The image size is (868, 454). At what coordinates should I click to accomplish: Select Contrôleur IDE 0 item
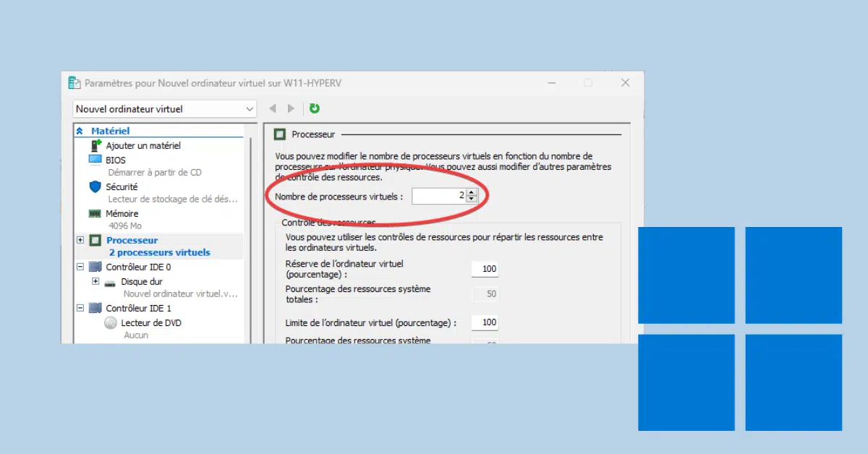[x=138, y=267]
